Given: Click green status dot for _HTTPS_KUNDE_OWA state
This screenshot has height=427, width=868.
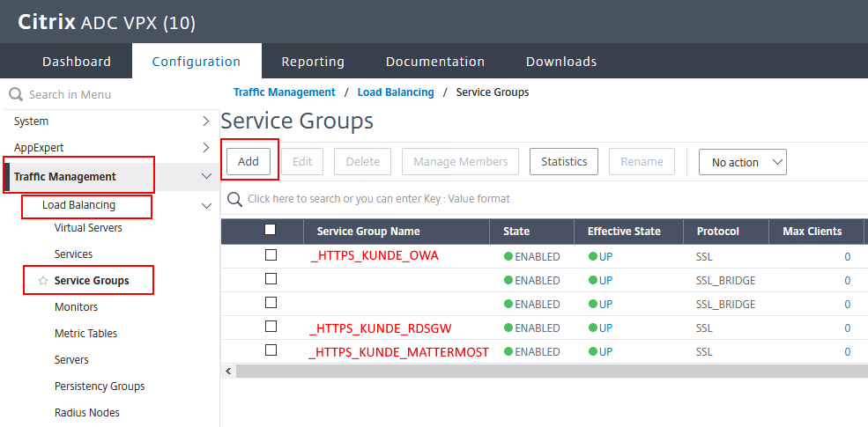Looking at the screenshot, I should point(508,257).
